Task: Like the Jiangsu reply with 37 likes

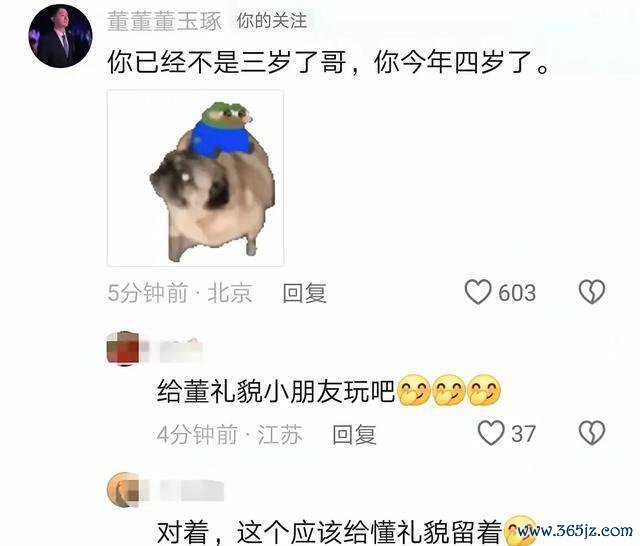Action: [491, 433]
